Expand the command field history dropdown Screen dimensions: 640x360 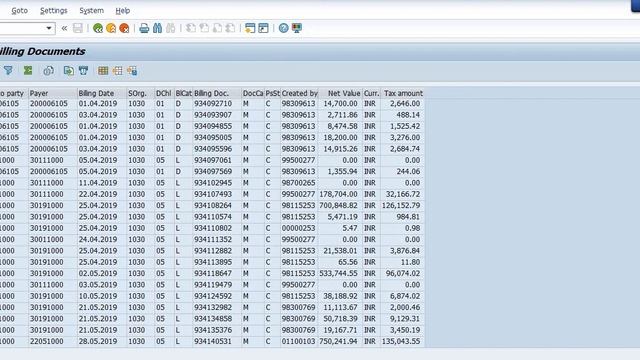tap(49, 28)
